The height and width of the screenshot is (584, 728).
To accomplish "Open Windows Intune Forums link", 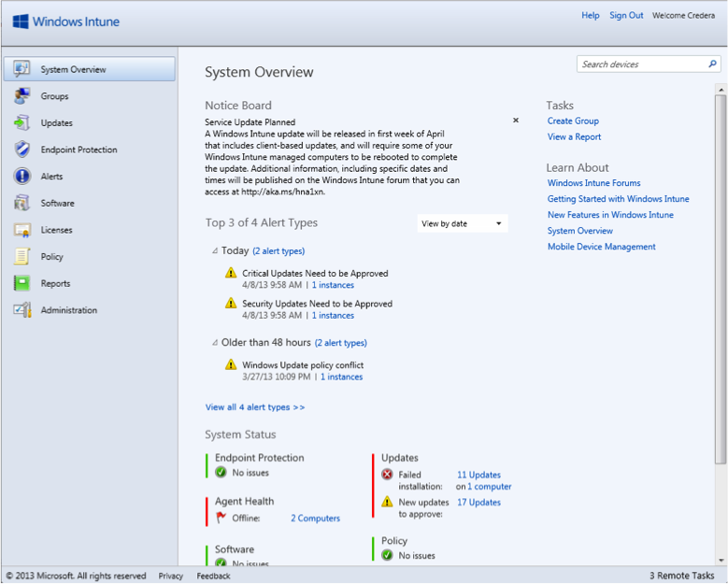I will coord(593,183).
